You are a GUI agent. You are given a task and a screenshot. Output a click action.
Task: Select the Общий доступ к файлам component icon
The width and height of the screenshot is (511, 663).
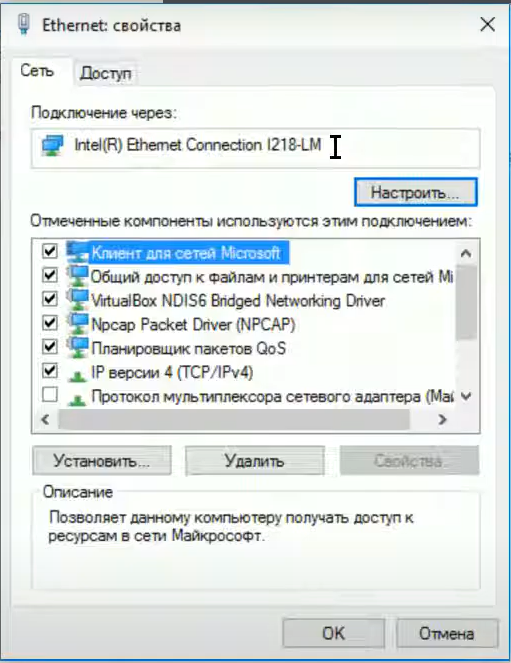tap(78, 277)
